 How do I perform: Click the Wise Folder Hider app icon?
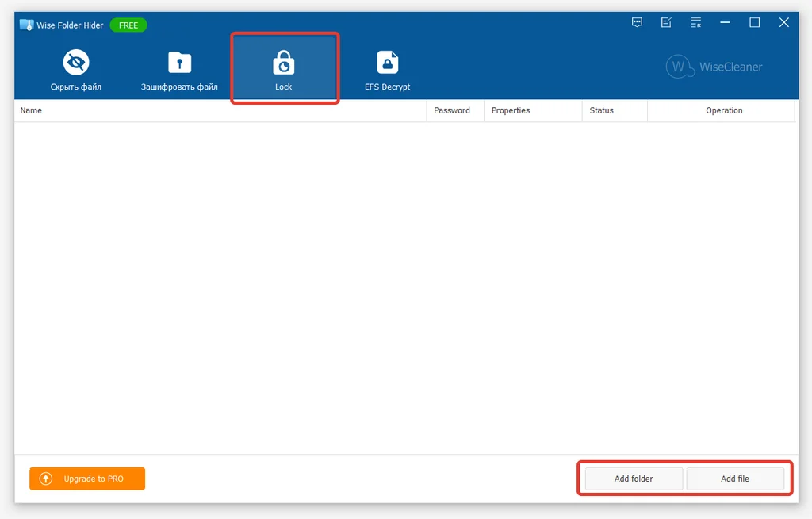[26, 25]
